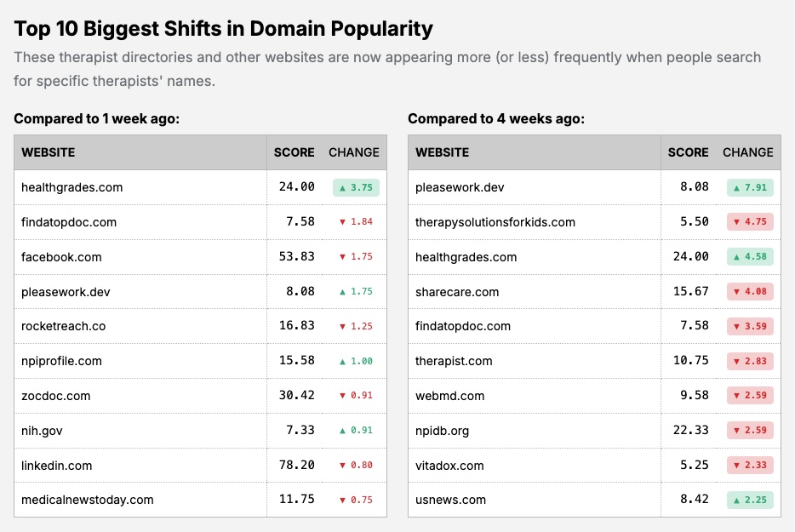Sort by SCORE header in 4 weeks table
The width and height of the screenshot is (795, 532).
click(688, 152)
